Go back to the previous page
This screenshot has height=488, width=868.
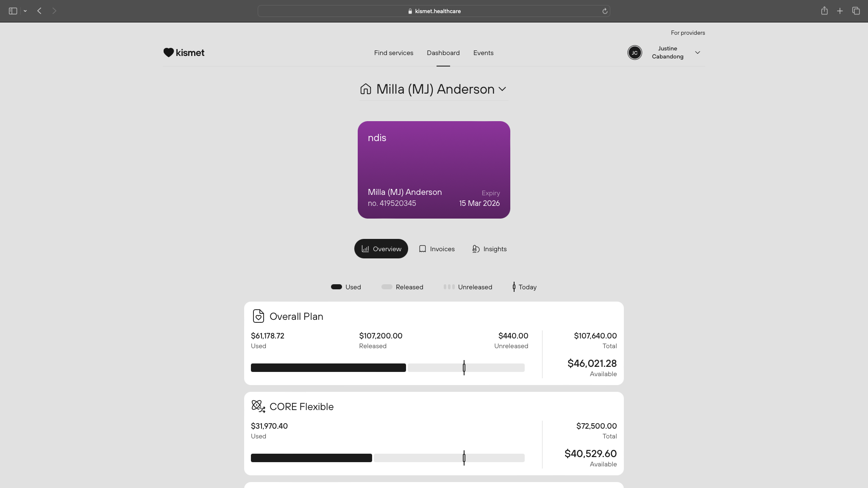click(x=39, y=11)
